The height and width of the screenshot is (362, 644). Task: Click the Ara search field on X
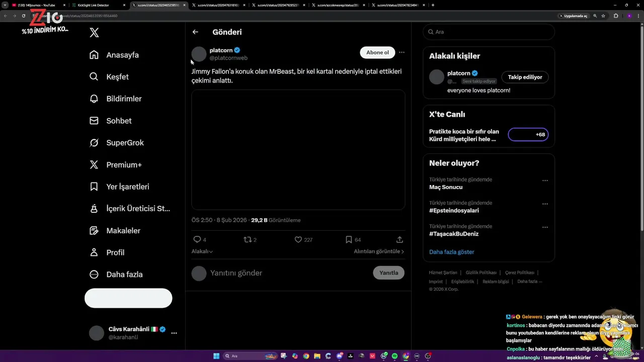[x=489, y=32]
